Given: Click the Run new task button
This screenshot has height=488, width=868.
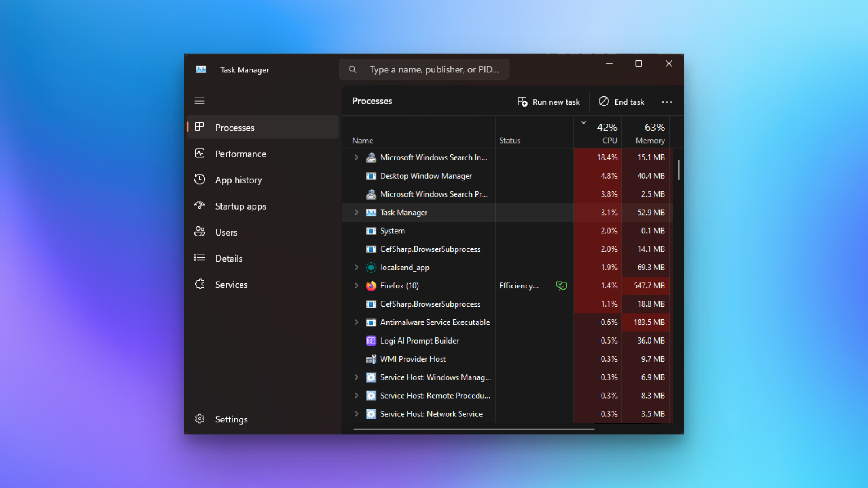Looking at the screenshot, I should (x=549, y=102).
